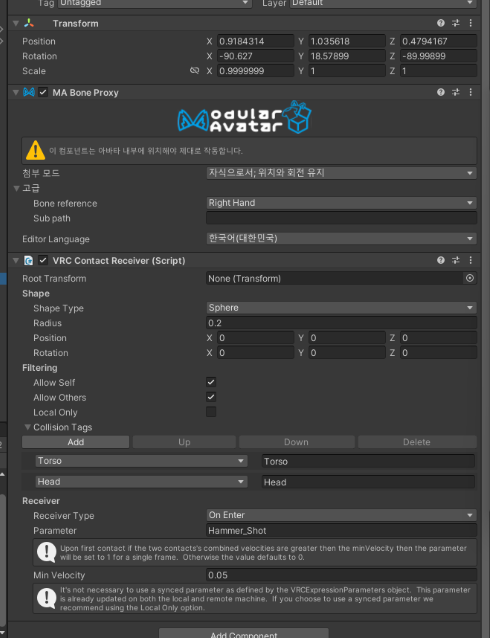490x638 pixels.
Task: Click the Root Transform None (Transform) field
Action: [x=335, y=278]
